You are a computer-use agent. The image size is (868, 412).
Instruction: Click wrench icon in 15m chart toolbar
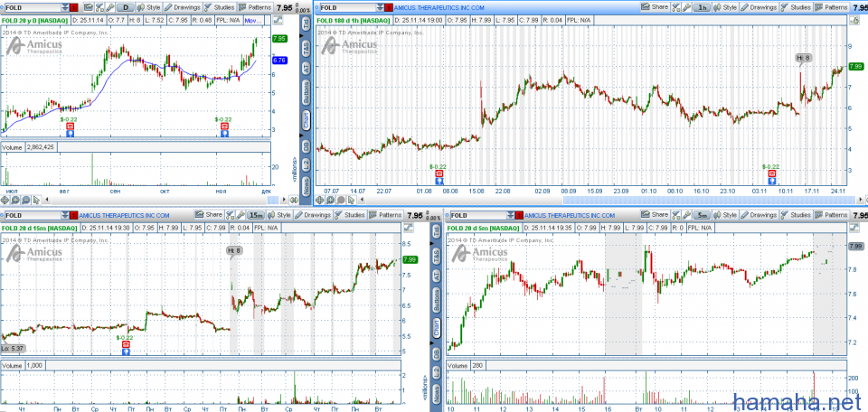pyautogui.click(x=241, y=214)
